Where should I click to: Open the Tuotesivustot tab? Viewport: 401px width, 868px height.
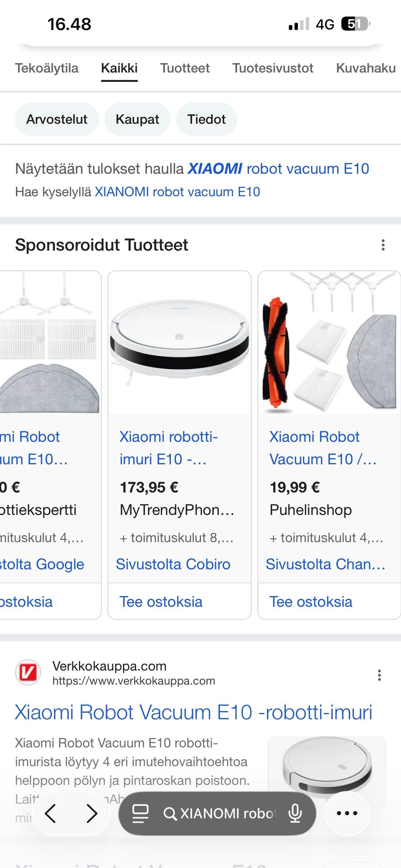(273, 68)
